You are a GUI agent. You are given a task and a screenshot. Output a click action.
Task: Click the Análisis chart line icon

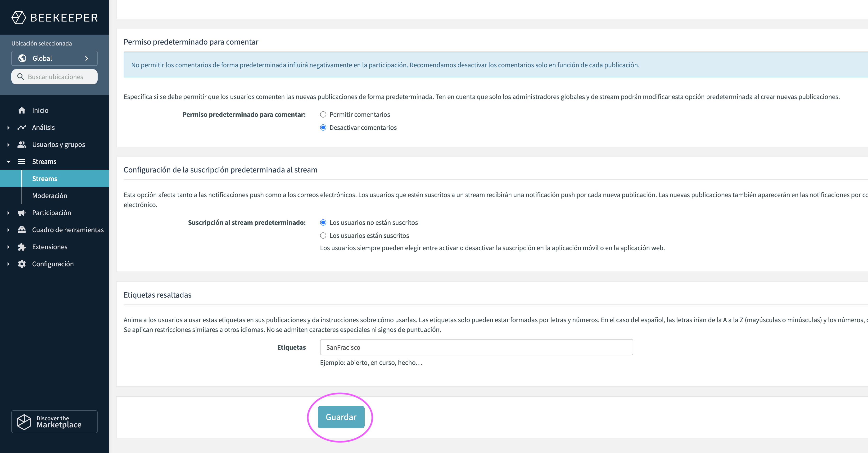[22, 127]
